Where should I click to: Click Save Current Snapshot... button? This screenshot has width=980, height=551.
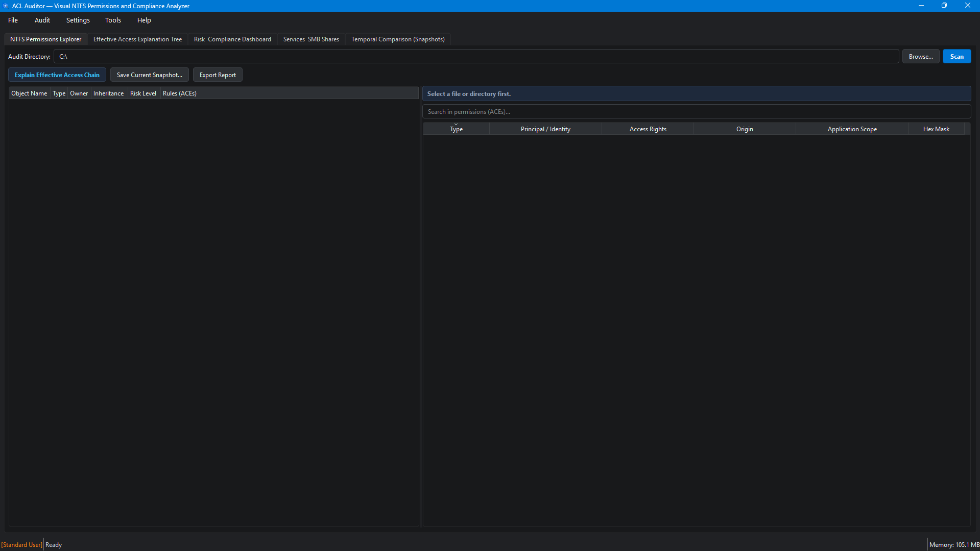tap(150, 75)
